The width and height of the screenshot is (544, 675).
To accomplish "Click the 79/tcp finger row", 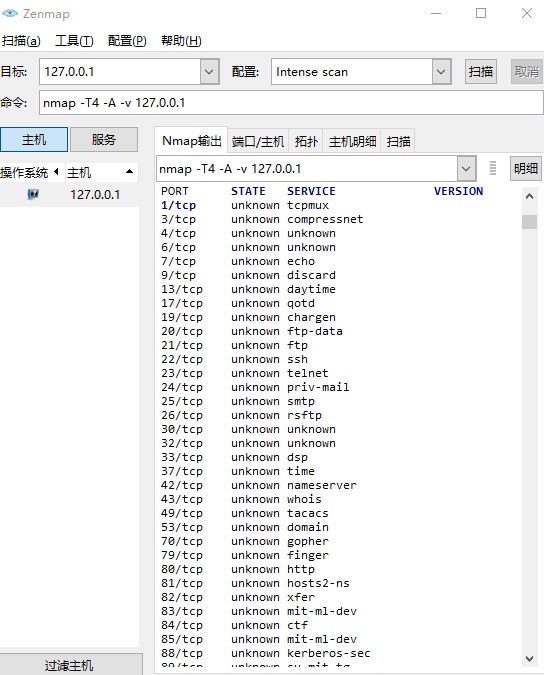I will point(245,555).
